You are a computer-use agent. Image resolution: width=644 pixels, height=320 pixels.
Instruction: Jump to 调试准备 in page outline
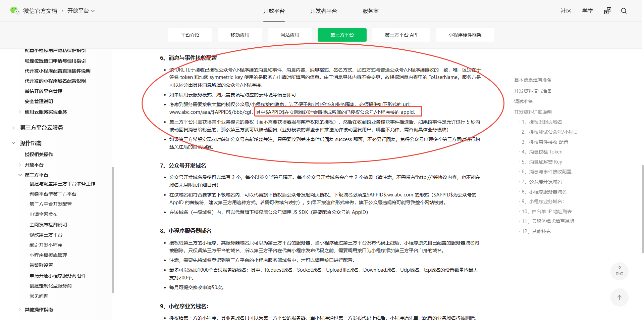[x=524, y=101]
